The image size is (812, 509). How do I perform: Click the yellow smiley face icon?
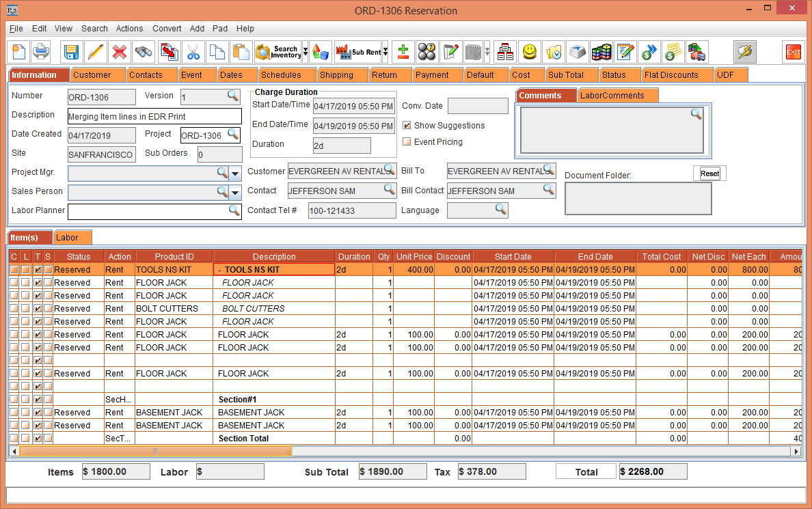[529, 52]
